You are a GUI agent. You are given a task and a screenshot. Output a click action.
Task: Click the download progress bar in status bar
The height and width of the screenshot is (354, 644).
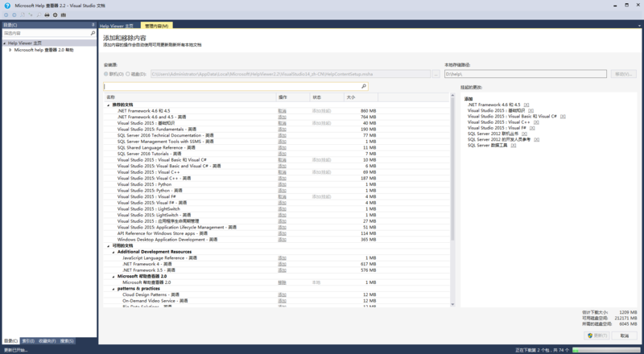[604, 350]
